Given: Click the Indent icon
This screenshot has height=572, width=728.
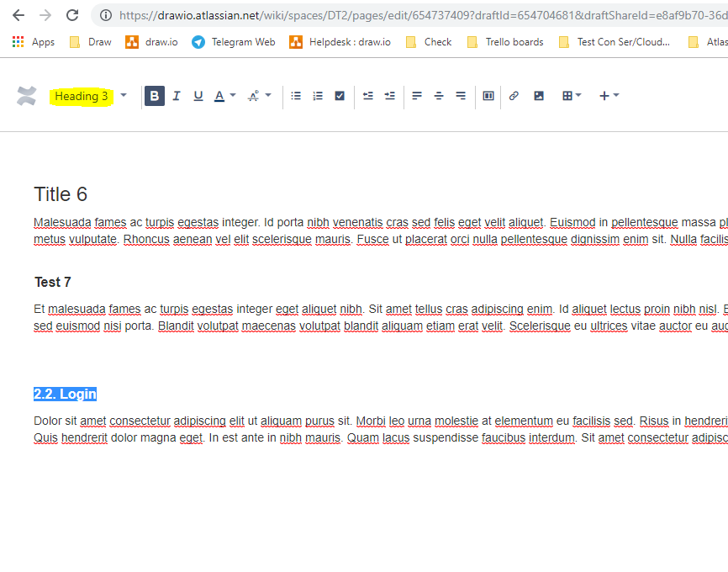Looking at the screenshot, I should (389, 96).
